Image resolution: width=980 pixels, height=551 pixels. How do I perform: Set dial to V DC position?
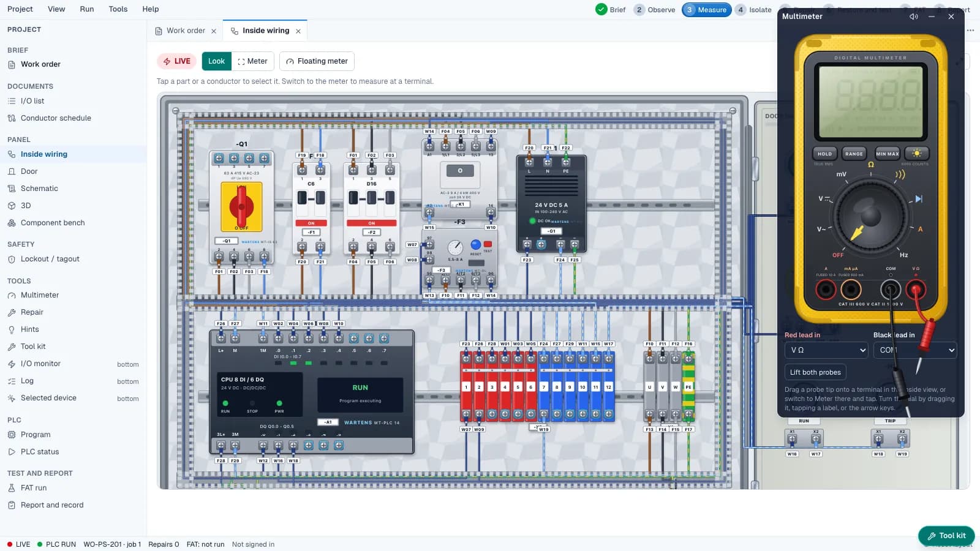[824, 199]
